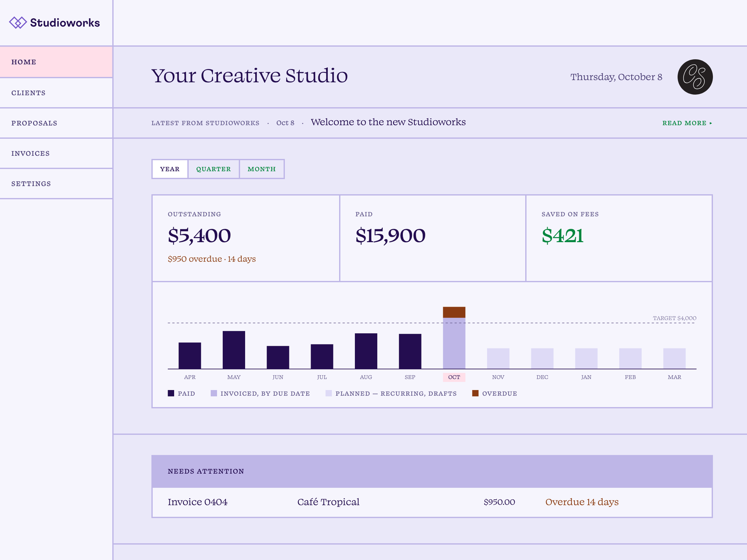
Task: Click the $950.00 invoice amount
Action: coord(499,502)
